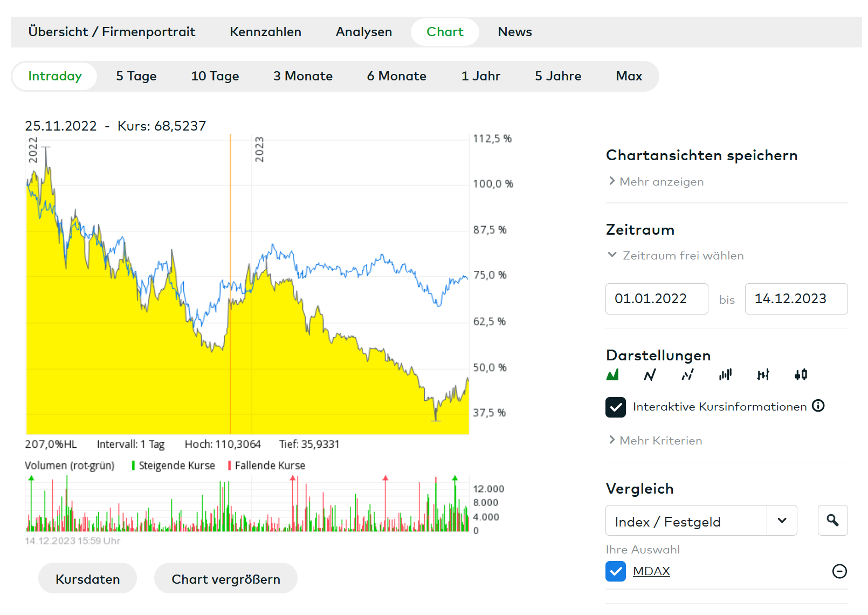Choose the dashed line chart style
Screen dimensions: 868x615
(687, 374)
